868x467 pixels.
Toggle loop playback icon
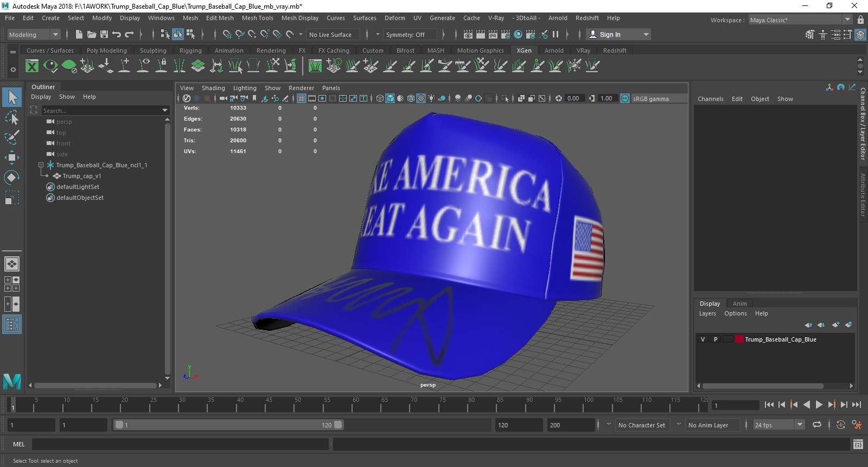coord(817,425)
